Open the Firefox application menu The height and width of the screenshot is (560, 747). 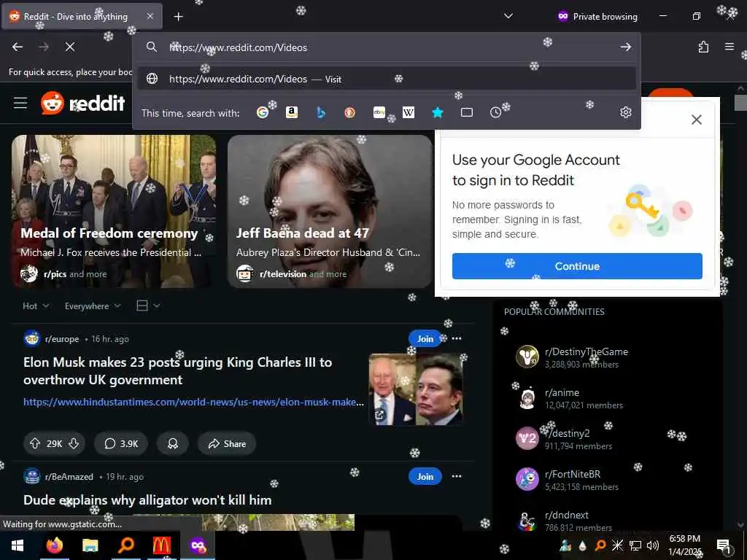coord(729,47)
